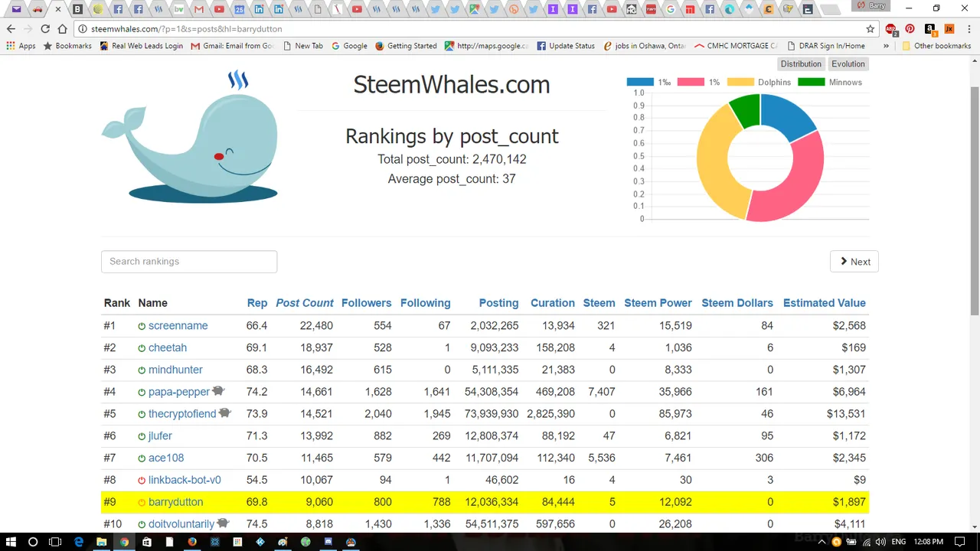Open the Update Status Facebook bookmark
The width and height of the screenshot is (980, 551).
tap(566, 46)
